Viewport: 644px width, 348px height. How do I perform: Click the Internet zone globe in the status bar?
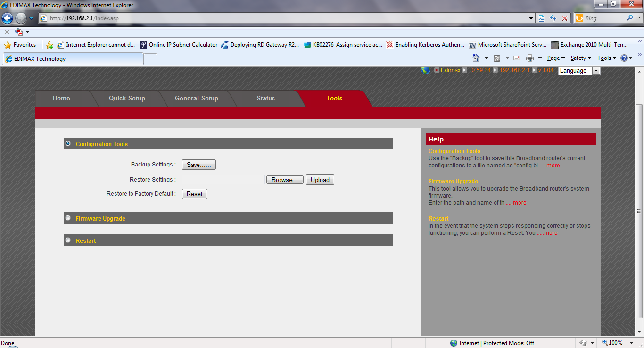[454, 343]
